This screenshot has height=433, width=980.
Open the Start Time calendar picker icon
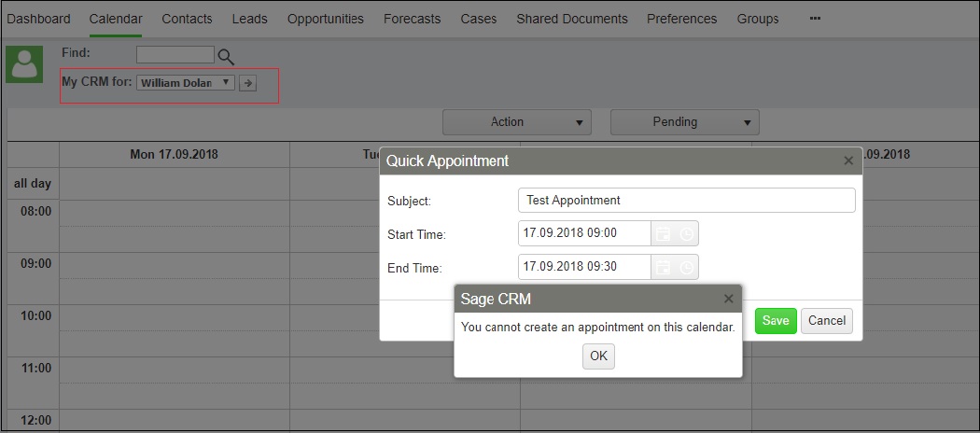[663, 233]
